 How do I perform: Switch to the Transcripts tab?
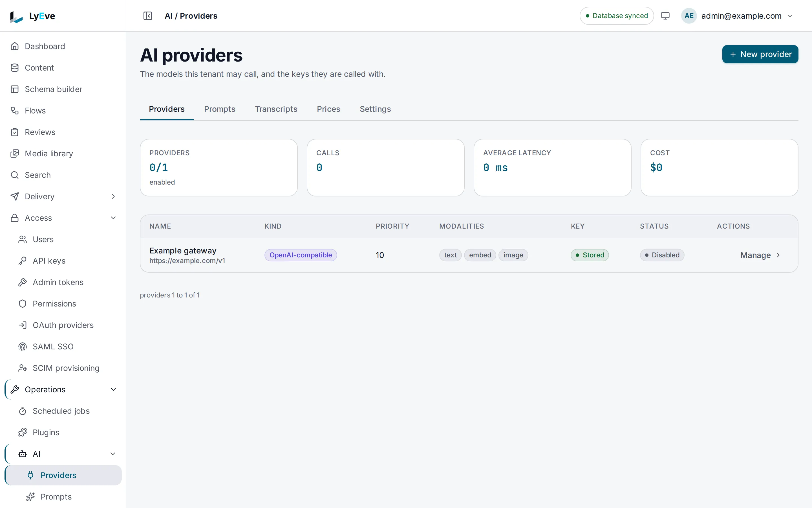[x=276, y=109]
